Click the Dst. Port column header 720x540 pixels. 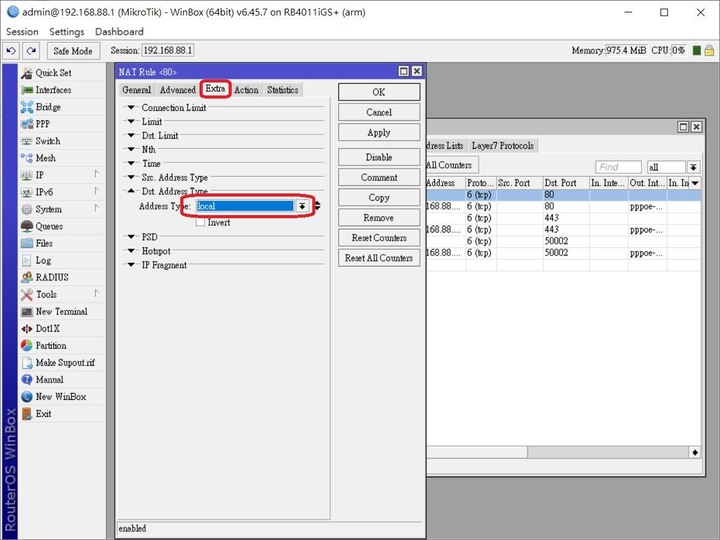point(566,183)
